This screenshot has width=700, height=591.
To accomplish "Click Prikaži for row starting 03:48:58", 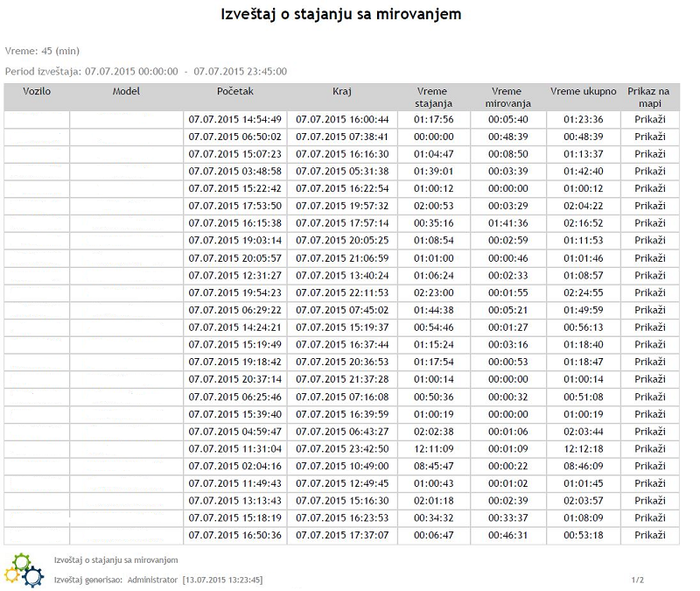I will [x=649, y=171].
